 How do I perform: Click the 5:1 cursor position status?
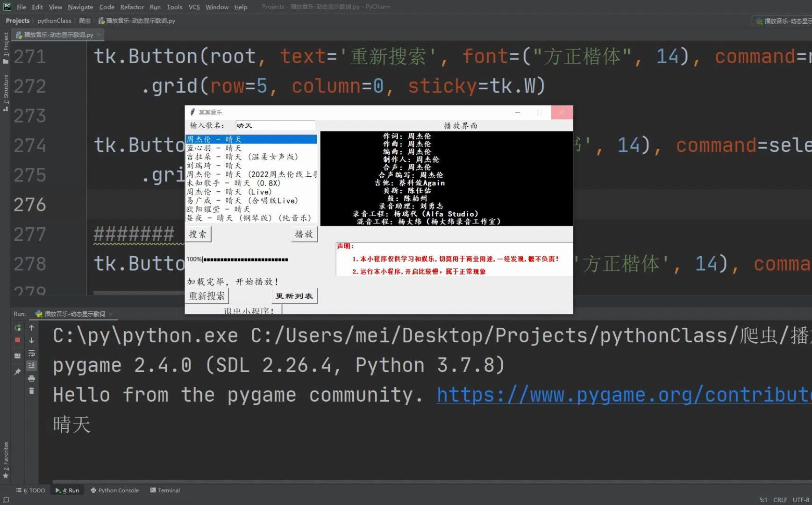763,500
